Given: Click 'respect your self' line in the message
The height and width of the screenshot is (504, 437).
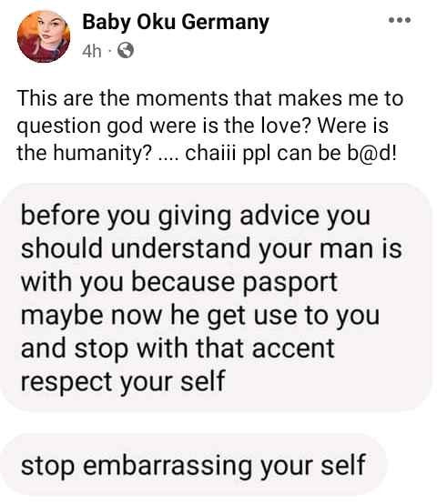Looking at the screenshot, I should pos(123,382).
